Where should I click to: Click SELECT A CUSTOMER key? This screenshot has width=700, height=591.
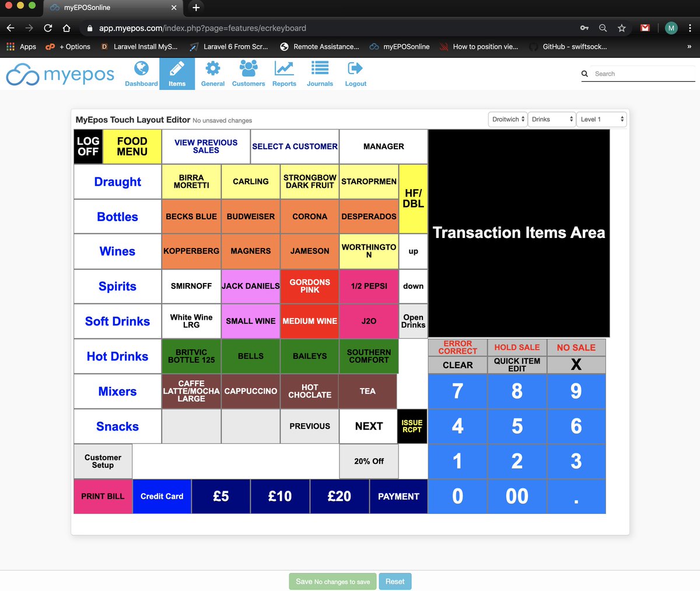[295, 146]
